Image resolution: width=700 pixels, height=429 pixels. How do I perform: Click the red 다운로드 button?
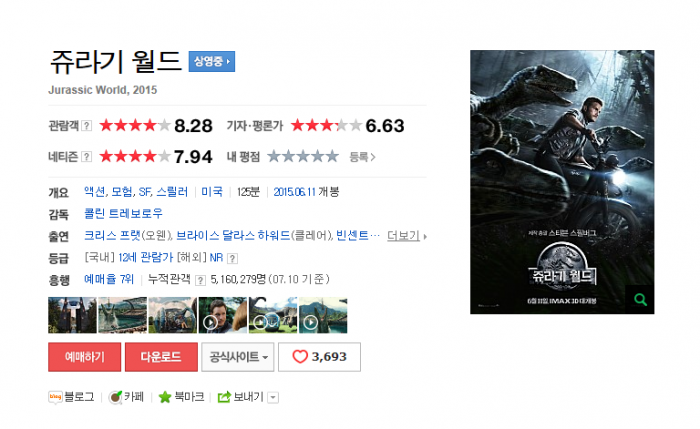[x=161, y=357]
